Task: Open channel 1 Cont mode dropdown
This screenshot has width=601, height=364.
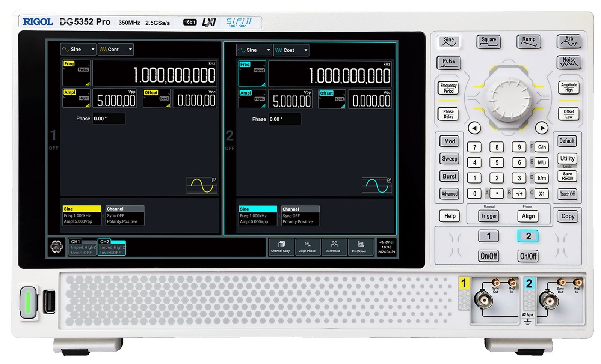Action: (x=116, y=49)
